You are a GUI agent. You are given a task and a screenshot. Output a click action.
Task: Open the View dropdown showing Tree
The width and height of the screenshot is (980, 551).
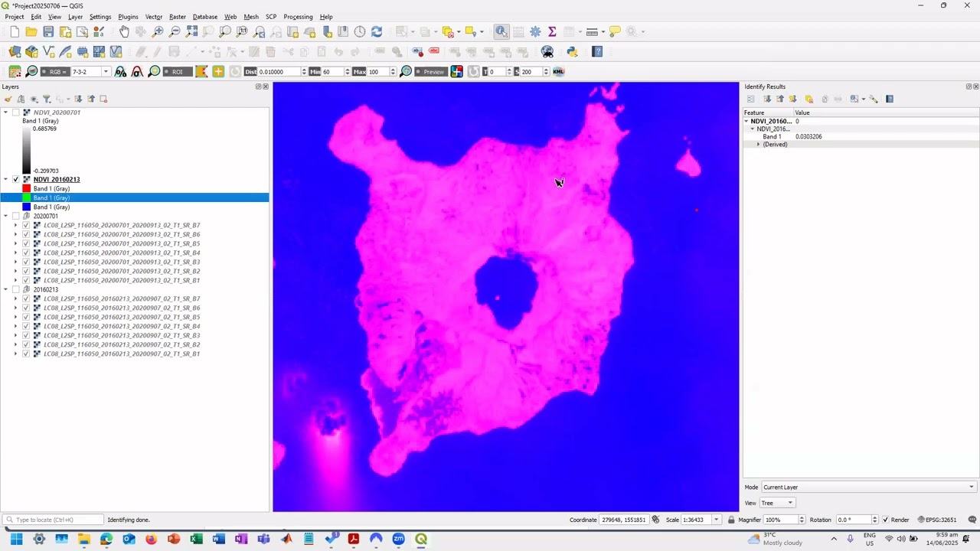pyautogui.click(x=777, y=503)
